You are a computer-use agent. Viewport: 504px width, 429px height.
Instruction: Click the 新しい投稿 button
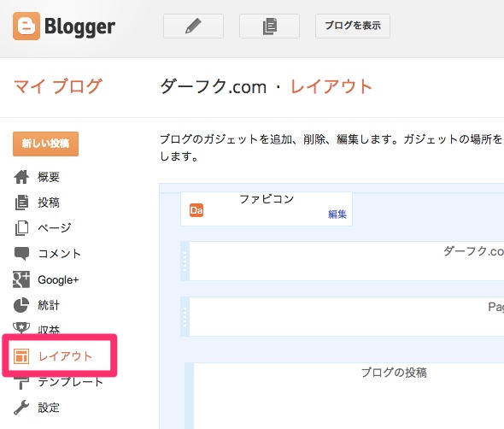45,144
